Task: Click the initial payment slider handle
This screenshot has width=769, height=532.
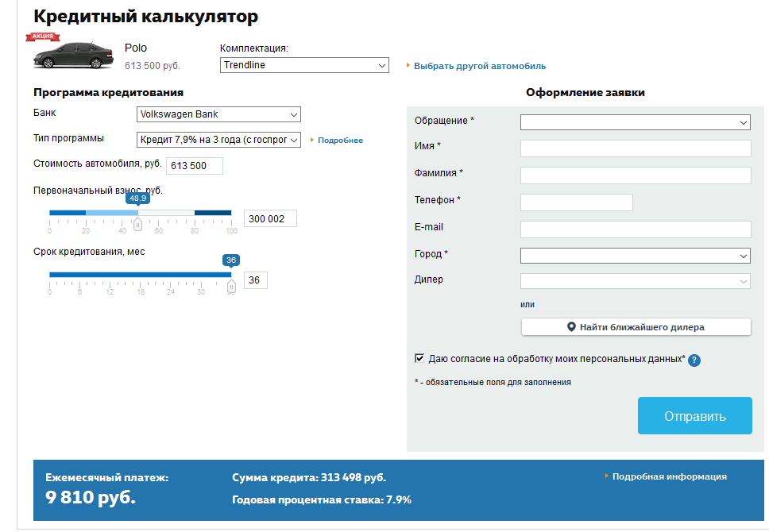Action: click(x=137, y=225)
